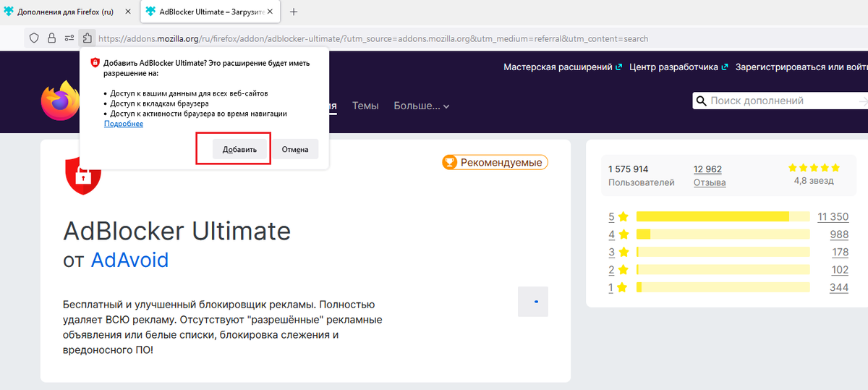Filter reviews by 1 star link
Image resolution: width=868 pixels, height=390 pixels.
coord(618,287)
